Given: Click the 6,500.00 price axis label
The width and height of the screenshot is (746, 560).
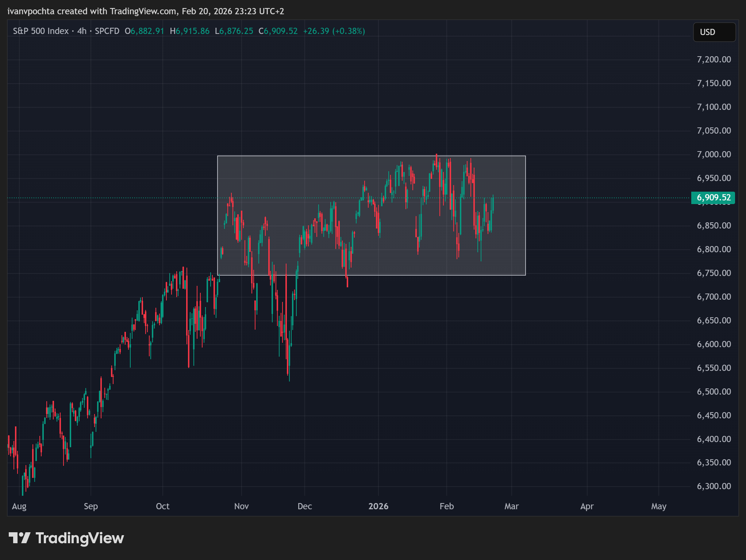Looking at the screenshot, I should tap(714, 392).
